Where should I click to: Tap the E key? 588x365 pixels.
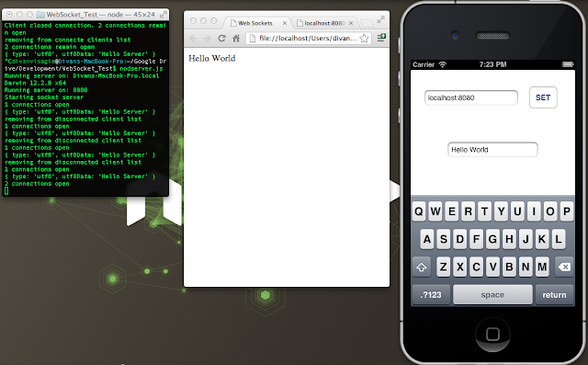pyautogui.click(x=452, y=211)
